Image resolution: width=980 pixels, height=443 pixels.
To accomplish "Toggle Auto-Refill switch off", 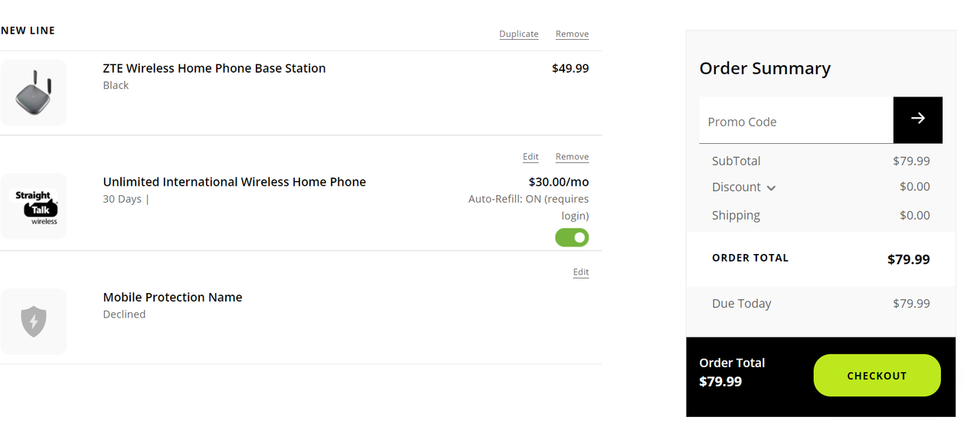I will coord(572,237).
